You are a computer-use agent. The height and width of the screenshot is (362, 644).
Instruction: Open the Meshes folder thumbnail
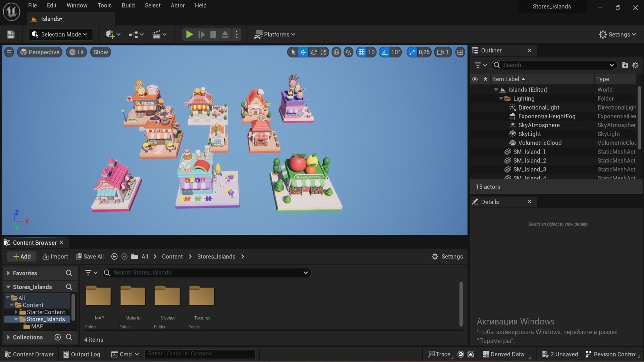point(167,296)
